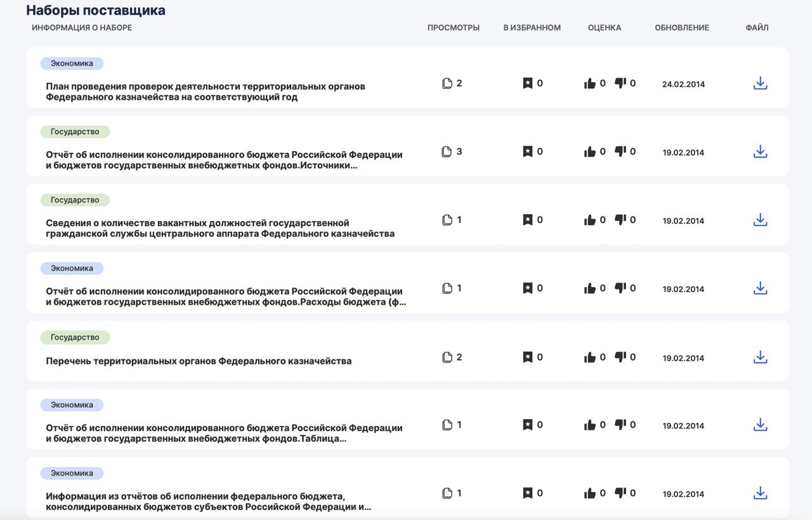Click views icon of Информация из отчётов
Viewport: 812px width, 520px height.
[x=447, y=493]
